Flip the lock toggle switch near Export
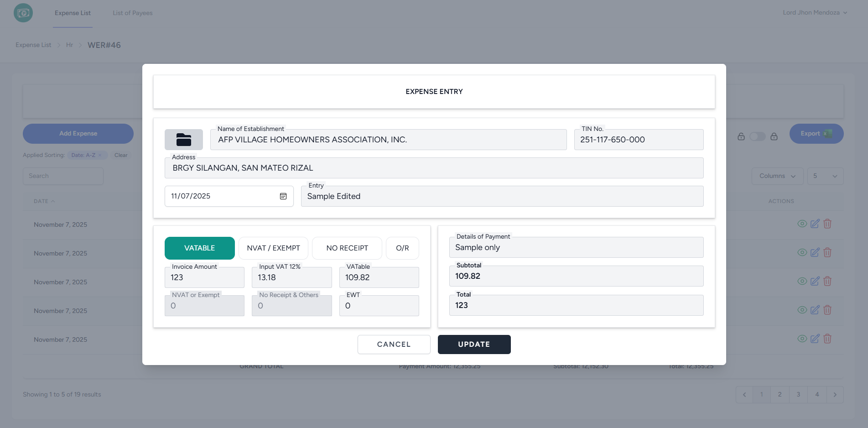 (x=758, y=136)
